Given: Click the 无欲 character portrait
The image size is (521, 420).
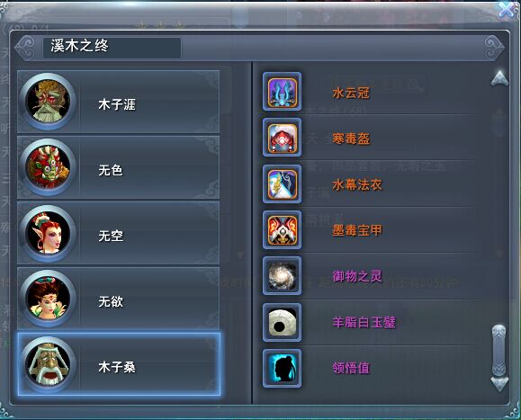Looking at the screenshot, I should click(48, 299).
